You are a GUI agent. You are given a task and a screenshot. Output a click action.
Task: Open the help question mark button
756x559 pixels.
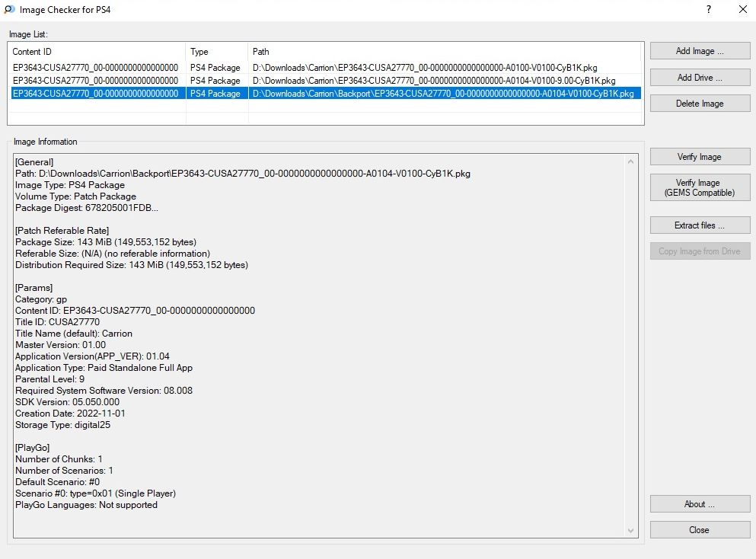pyautogui.click(x=708, y=9)
